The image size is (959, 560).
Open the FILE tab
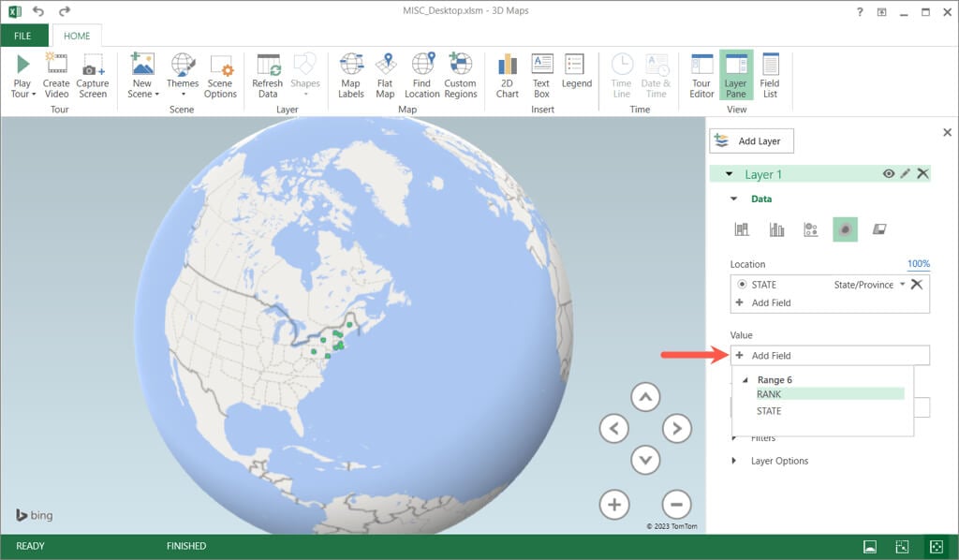pyautogui.click(x=23, y=36)
